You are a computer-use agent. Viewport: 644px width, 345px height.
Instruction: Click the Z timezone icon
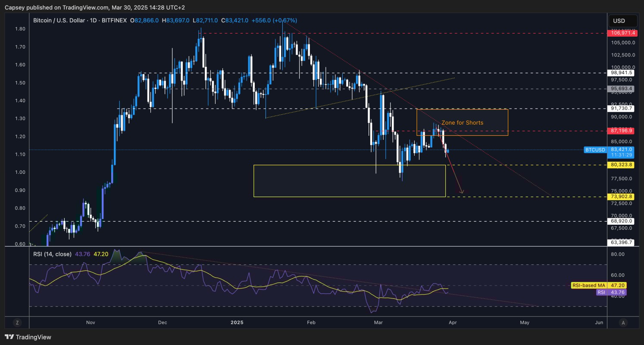pyautogui.click(x=17, y=322)
